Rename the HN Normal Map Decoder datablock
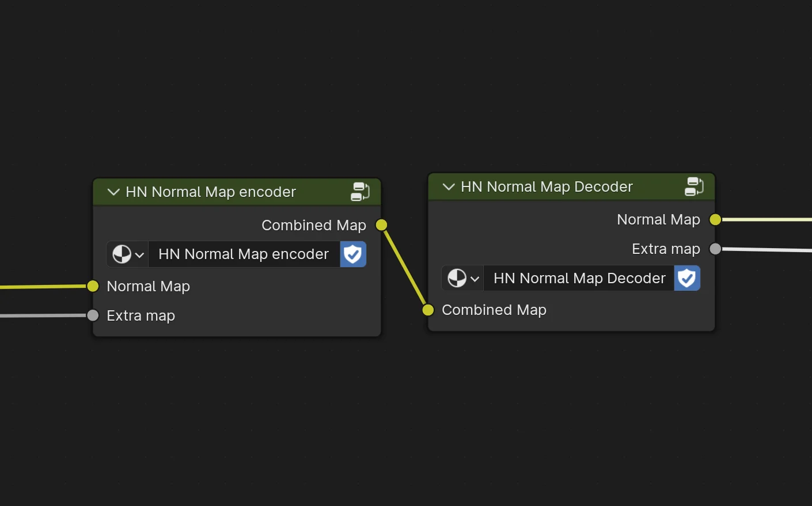812x506 pixels. 578,278
